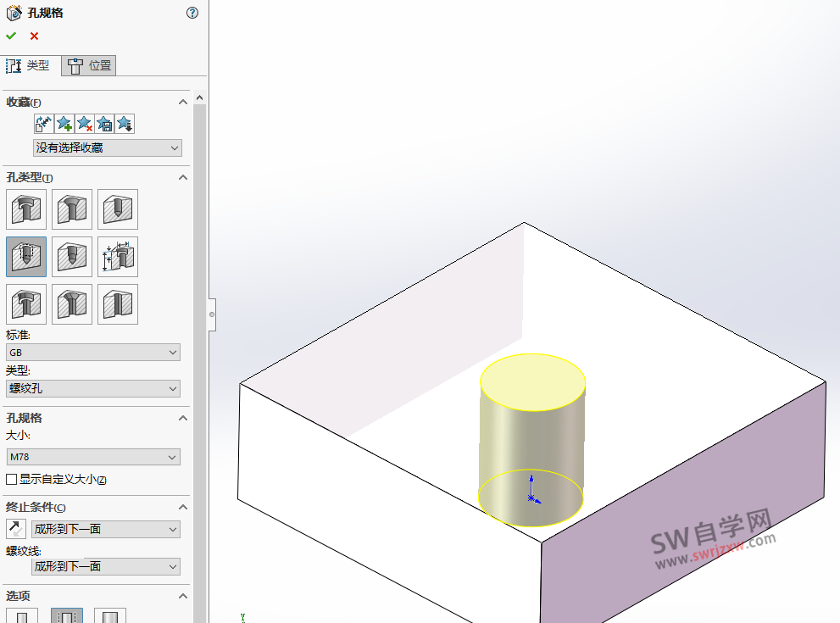
Task: Switch to the 位置 tab
Action: [x=88, y=65]
